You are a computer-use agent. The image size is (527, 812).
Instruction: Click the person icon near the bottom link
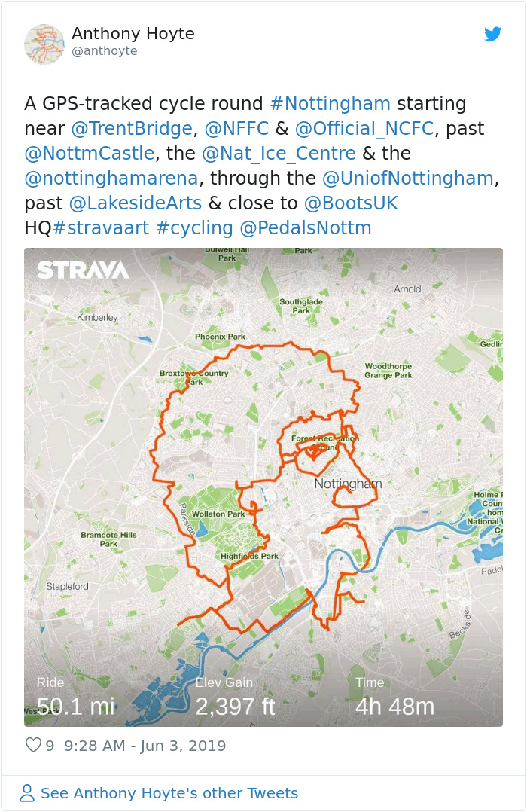pos(28,792)
